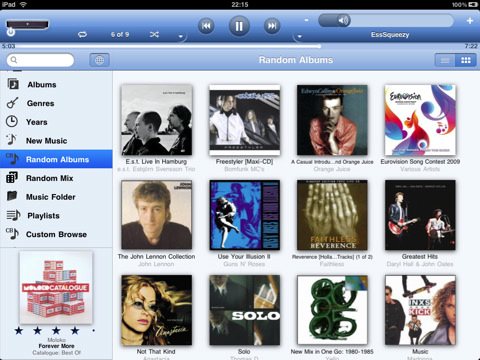The width and height of the screenshot is (480, 360).
Task: Click the Music Folder icon
Action: [x=12, y=196]
